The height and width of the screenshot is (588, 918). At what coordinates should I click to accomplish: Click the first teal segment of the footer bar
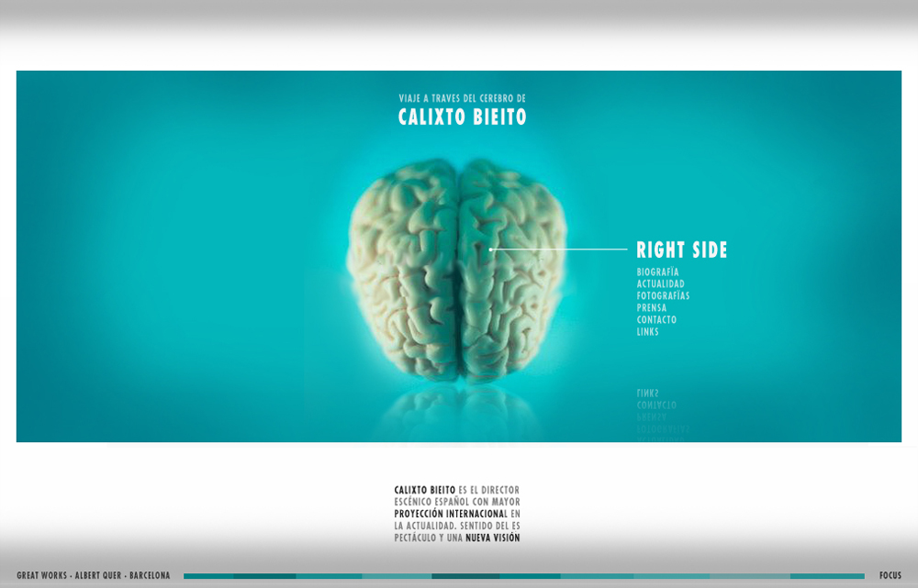208,576
